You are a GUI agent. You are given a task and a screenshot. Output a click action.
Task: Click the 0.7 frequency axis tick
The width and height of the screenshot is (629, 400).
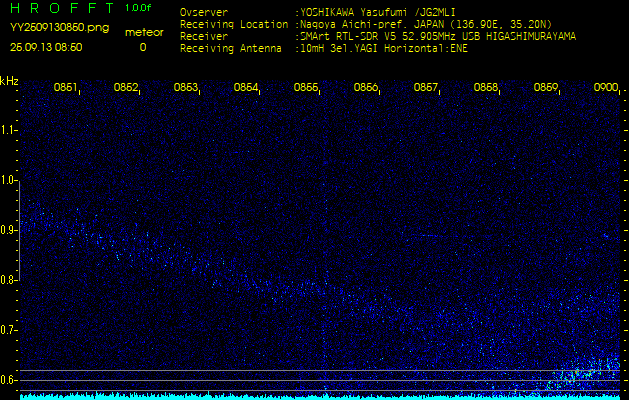pyautogui.click(x=10, y=330)
